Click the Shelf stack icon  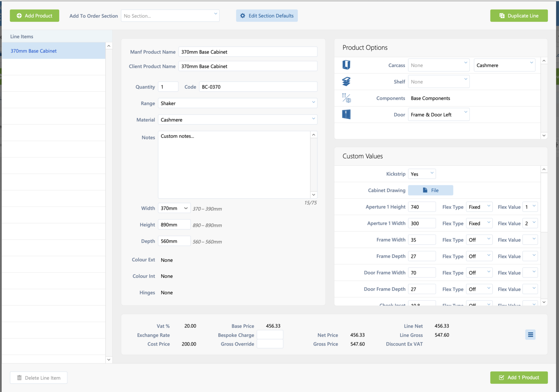pos(346,81)
